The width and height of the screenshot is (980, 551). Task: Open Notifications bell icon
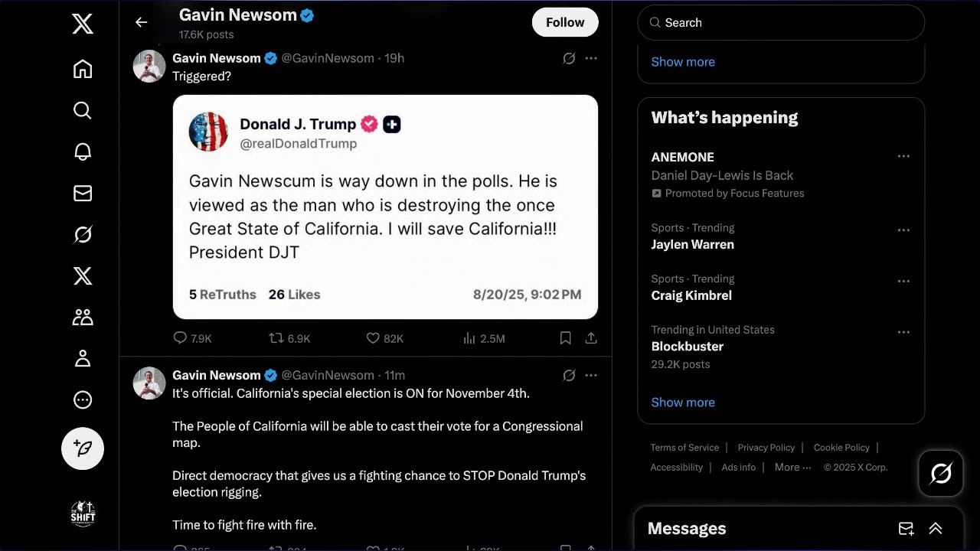pos(83,152)
